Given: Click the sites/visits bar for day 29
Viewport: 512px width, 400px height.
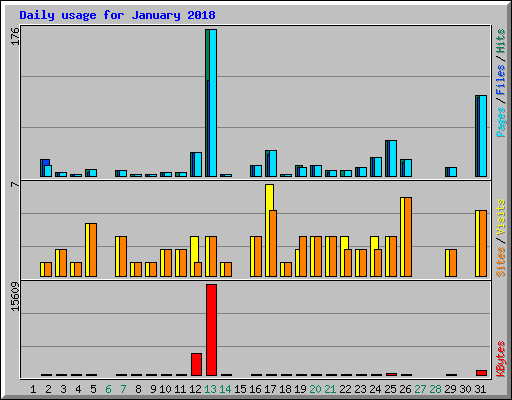Looking at the screenshot, I should tap(451, 263).
